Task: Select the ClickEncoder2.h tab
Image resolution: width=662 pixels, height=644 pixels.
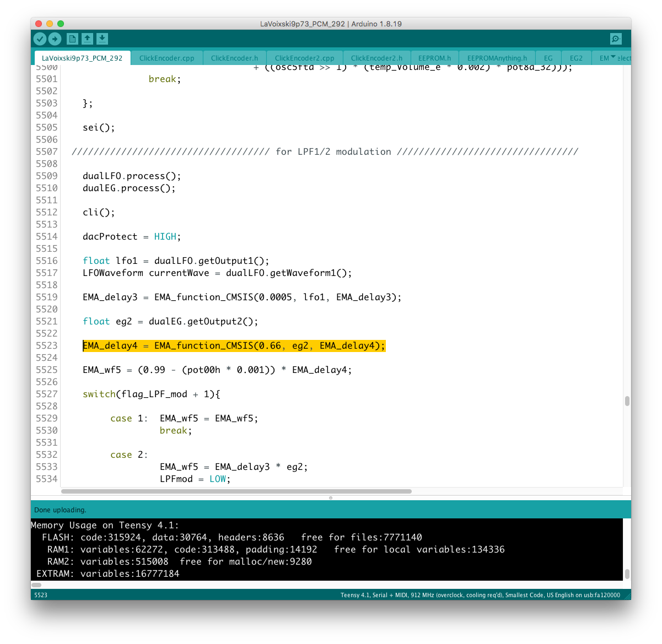Action: tap(376, 58)
